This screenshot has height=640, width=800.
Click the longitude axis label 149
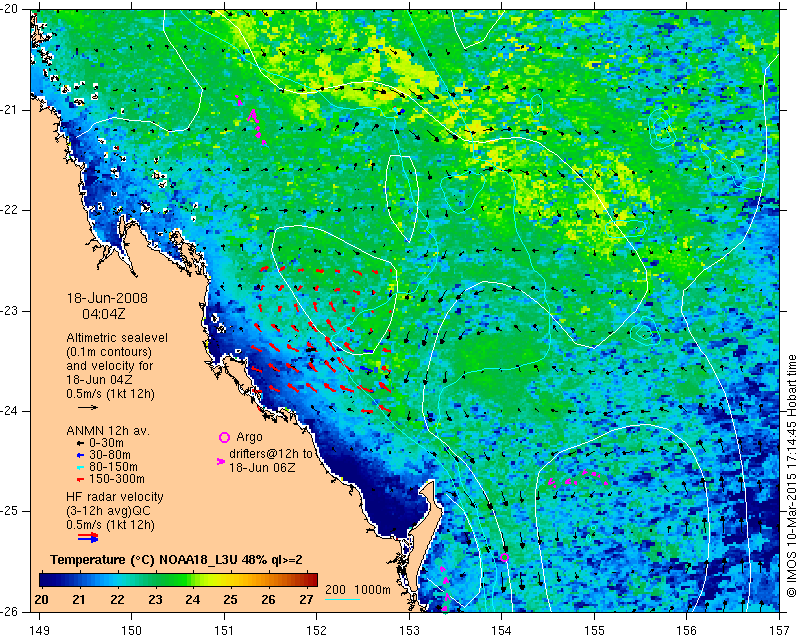tap(39, 630)
